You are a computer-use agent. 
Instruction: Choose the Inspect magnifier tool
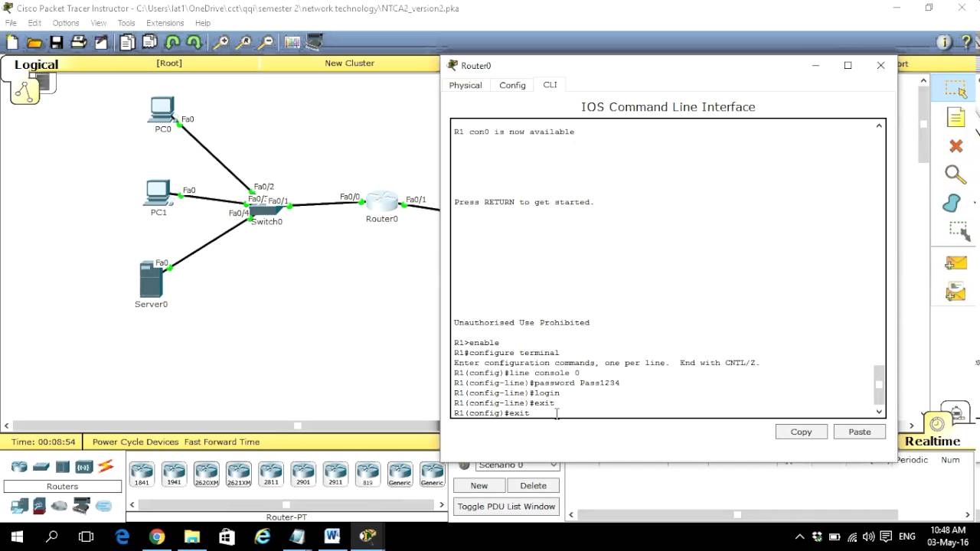(955, 174)
